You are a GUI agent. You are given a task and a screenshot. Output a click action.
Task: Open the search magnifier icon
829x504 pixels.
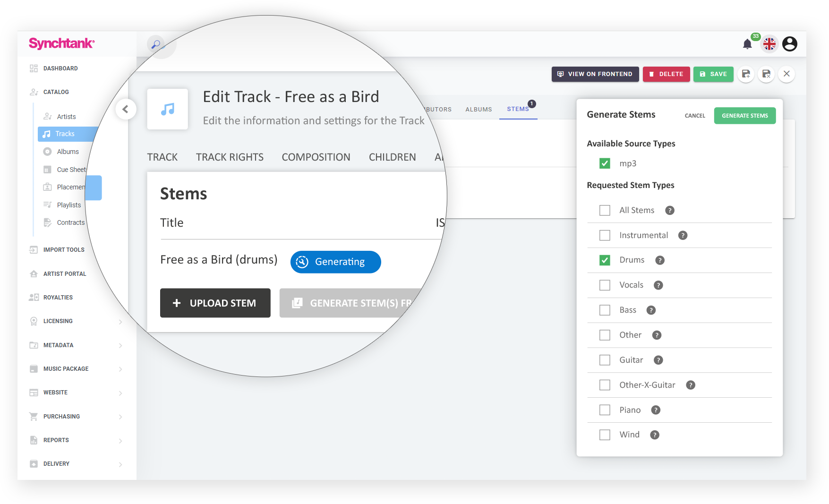(x=156, y=45)
